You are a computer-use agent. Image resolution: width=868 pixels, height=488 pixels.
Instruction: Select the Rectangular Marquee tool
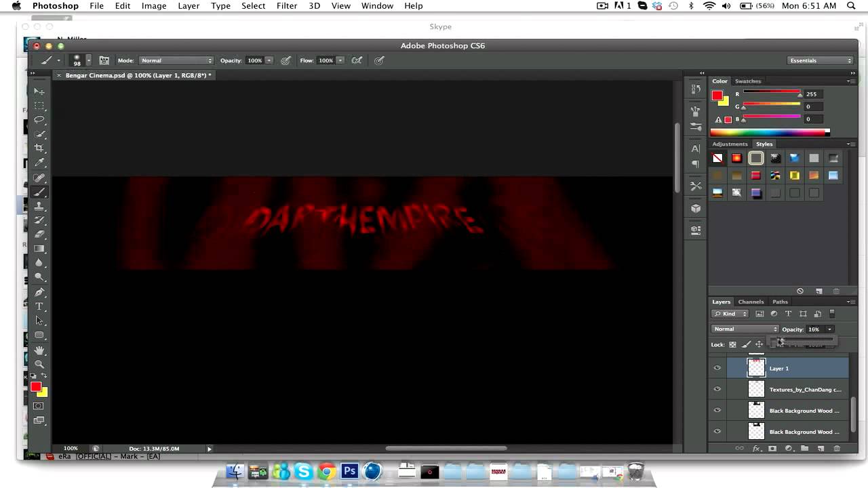(x=39, y=106)
